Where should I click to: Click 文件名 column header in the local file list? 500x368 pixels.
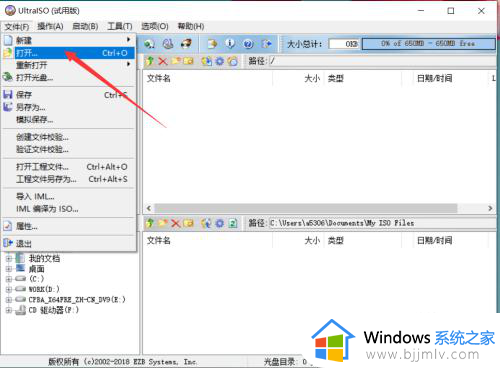click(159, 240)
